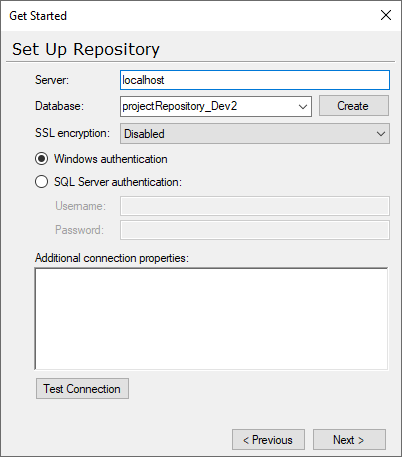Image resolution: width=402 pixels, height=457 pixels.
Task: Focus the Additional connection properties text area
Action: pyautogui.click(x=211, y=319)
